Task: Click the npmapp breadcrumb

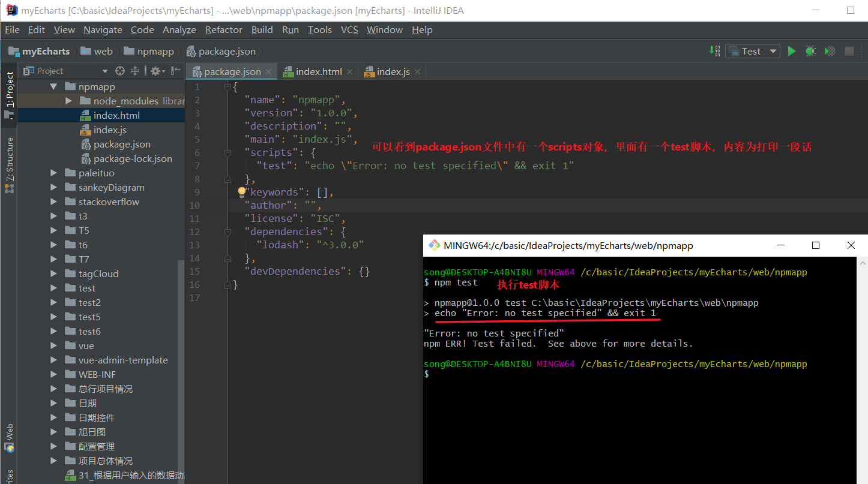Action: click(149, 51)
